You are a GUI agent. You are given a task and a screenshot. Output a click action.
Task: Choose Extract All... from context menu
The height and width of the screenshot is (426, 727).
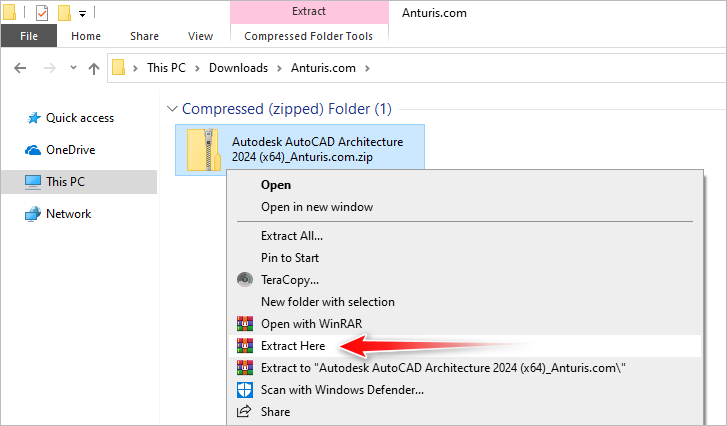pos(291,236)
